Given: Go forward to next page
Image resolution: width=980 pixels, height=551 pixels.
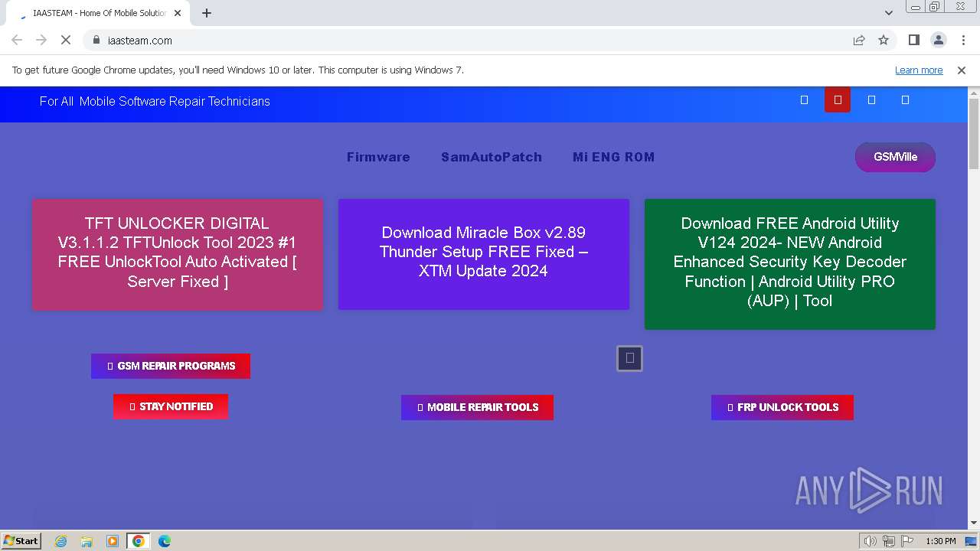Looking at the screenshot, I should click(x=41, y=40).
